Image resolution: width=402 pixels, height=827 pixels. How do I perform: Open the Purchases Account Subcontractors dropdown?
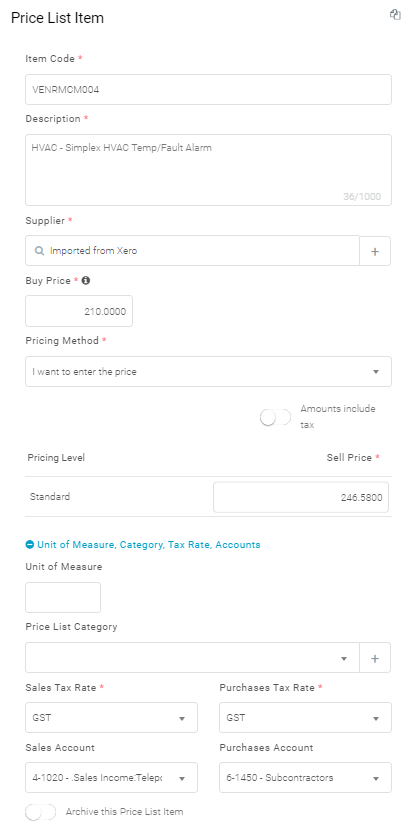click(305, 778)
